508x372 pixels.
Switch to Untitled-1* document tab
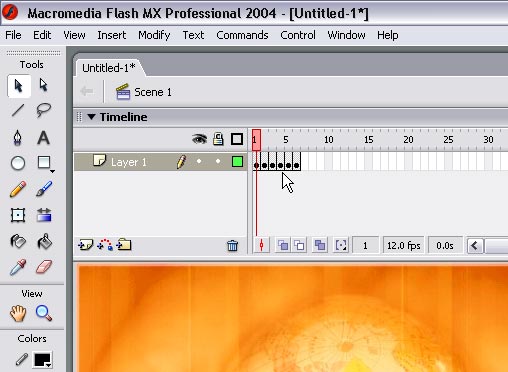(109, 68)
